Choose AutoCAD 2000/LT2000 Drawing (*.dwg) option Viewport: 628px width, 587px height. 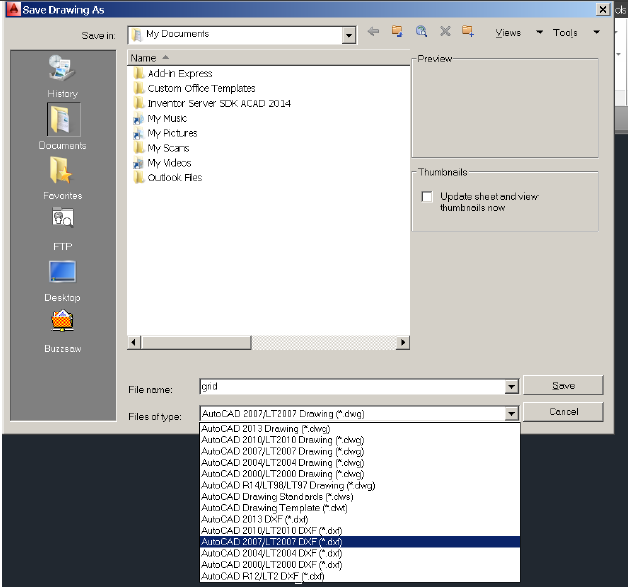(x=360, y=474)
